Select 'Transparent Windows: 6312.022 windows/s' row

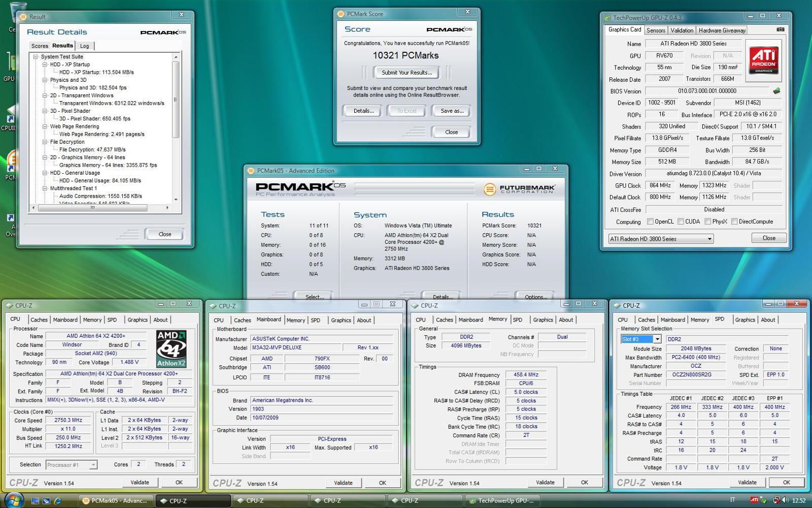coord(112,103)
